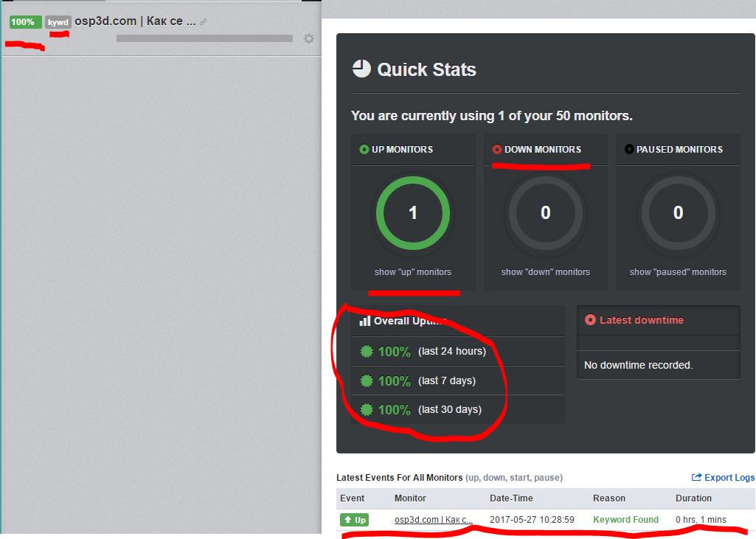The width and height of the screenshot is (756, 539).
Task: Open osp3d.com monitor link in events table
Action: pyautogui.click(x=434, y=520)
